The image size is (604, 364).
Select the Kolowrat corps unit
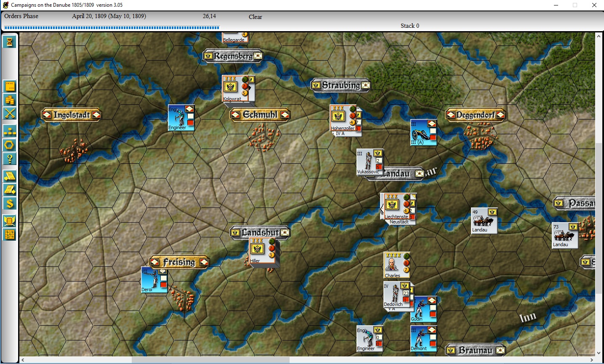point(235,88)
